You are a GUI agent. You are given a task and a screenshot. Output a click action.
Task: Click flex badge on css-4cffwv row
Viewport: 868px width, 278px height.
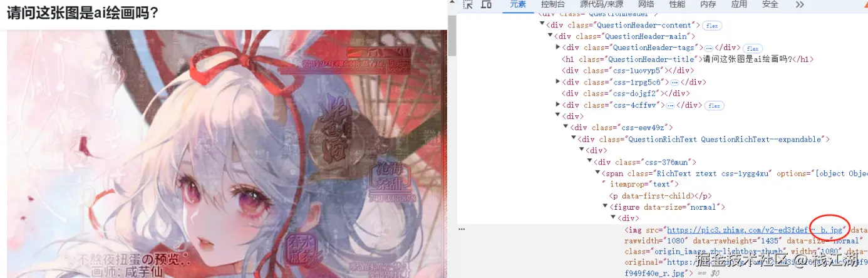coord(715,106)
